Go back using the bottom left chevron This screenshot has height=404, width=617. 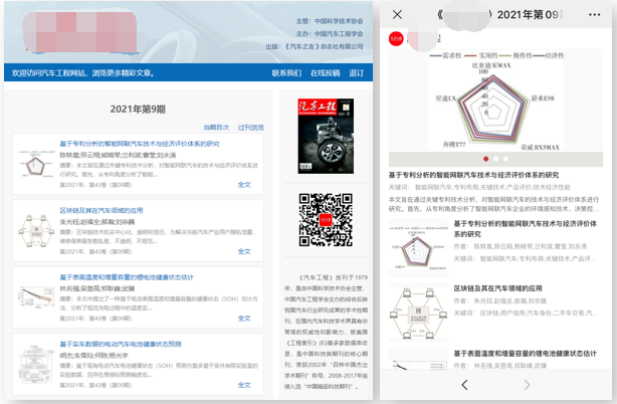click(x=464, y=385)
